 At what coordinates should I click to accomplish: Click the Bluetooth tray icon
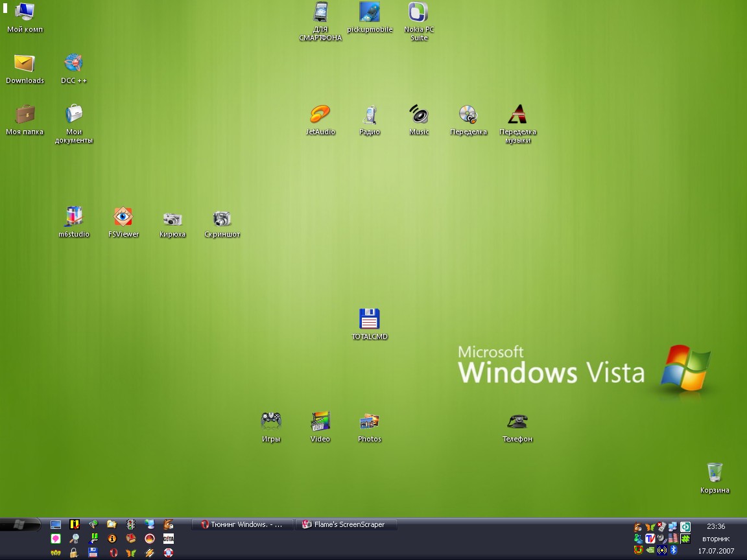click(x=674, y=550)
